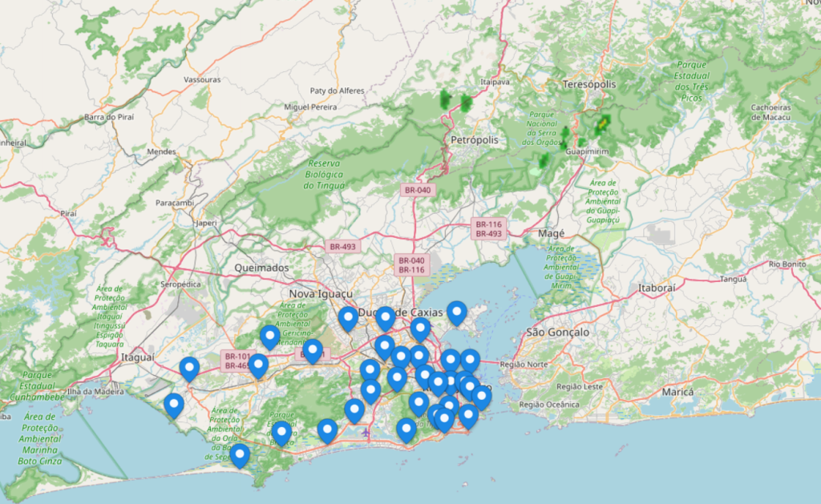Click the BR-116 BR-493 shield near Magé

(x=488, y=228)
